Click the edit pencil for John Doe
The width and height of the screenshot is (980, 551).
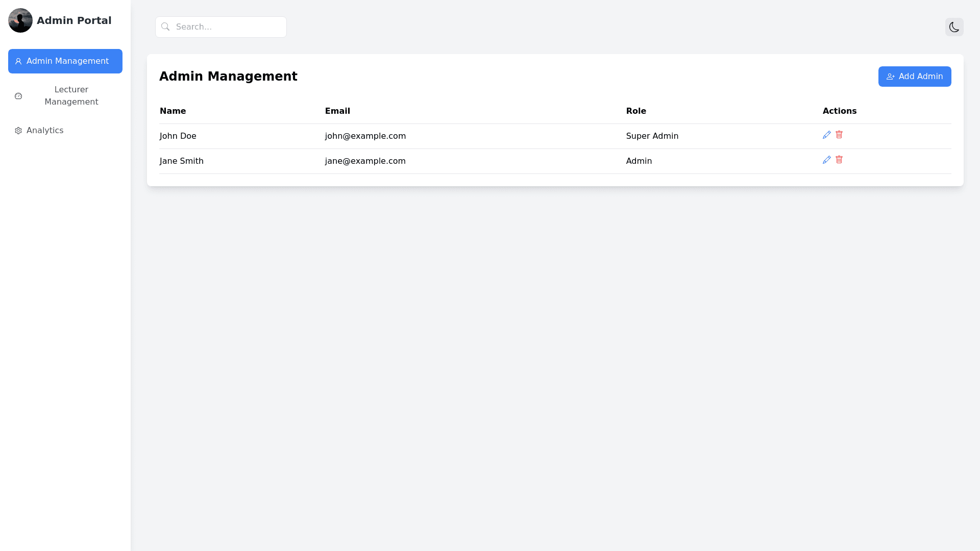[826, 135]
